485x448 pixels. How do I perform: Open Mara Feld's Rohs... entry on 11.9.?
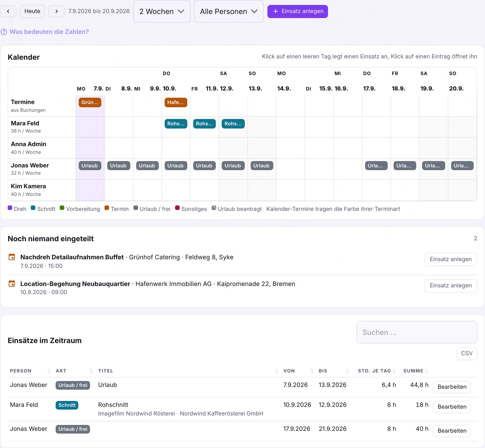[204, 124]
